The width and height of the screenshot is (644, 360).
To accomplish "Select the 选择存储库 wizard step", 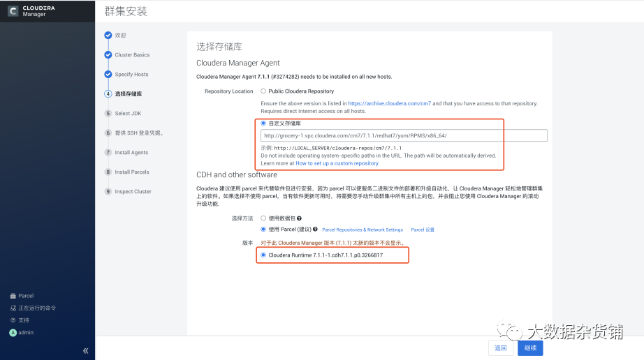I will click(x=128, y=94).
